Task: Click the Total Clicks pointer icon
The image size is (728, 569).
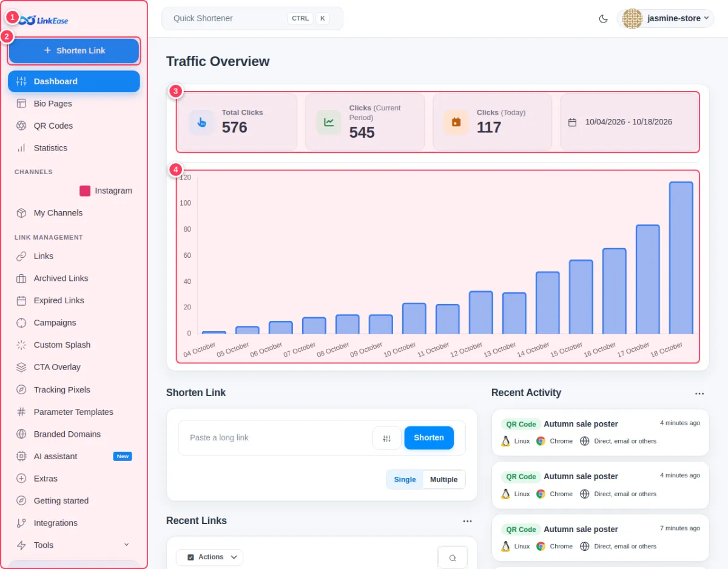Action: (201, 122)
